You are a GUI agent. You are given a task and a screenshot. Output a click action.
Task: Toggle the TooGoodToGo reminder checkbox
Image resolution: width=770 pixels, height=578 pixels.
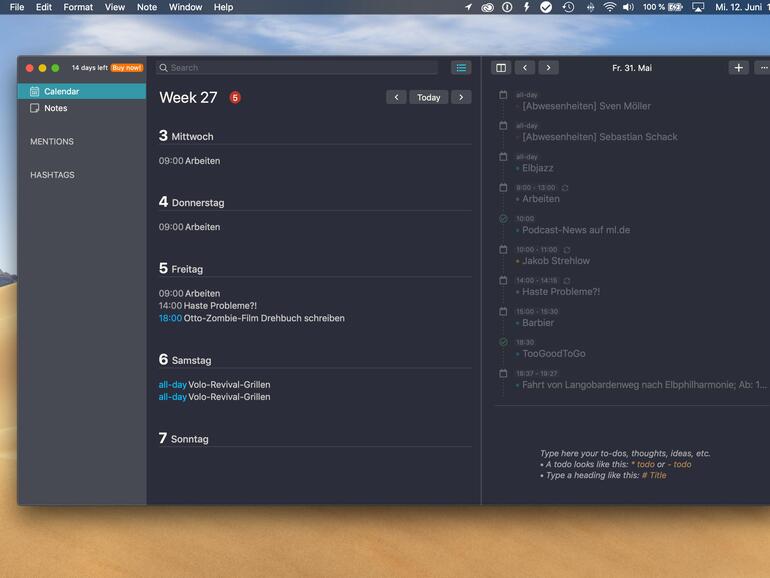[x=503, y=342]
